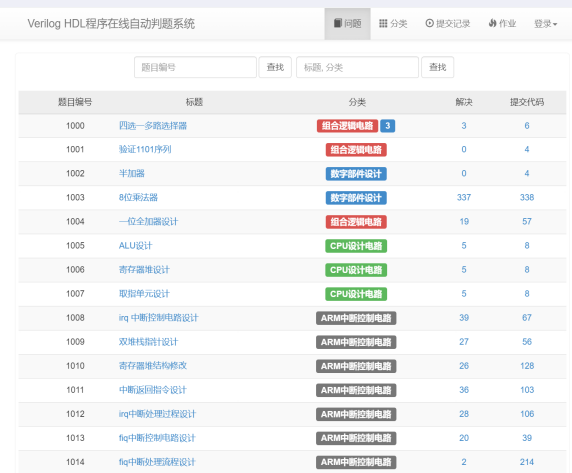Select blue 数字部件设计 tag for 半加器

point(356,174)
